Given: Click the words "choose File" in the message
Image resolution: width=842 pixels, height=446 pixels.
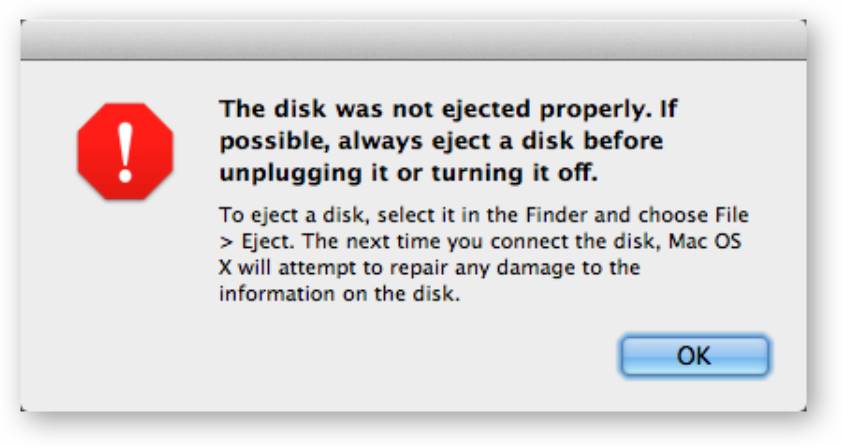Looking at the screenshot, I should pyautogui.click(x=693, y=215).
